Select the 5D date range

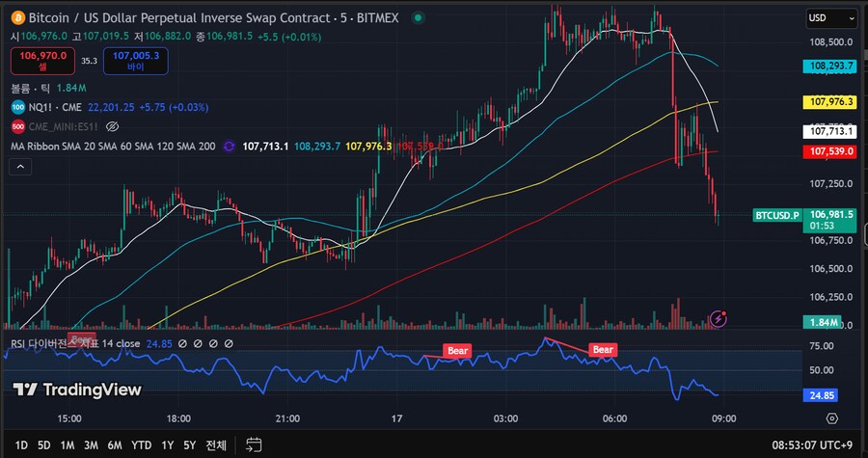43,445
